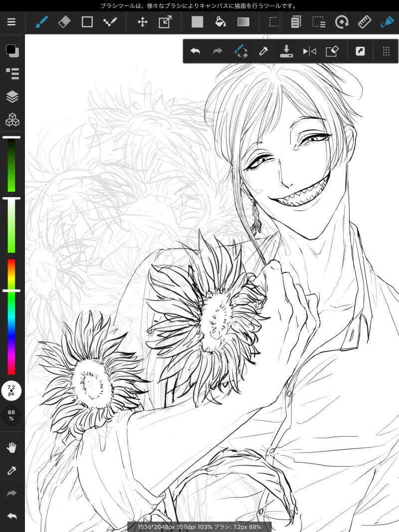Select the gray Fill rectangle tool
The image size is (399, 532).
tap(198, 22)
